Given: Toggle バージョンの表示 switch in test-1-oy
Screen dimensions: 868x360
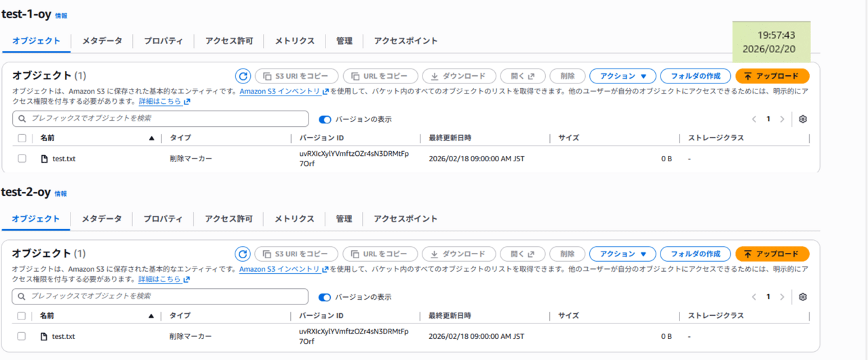Looking at the screenshot, I should tap(325, 119).
